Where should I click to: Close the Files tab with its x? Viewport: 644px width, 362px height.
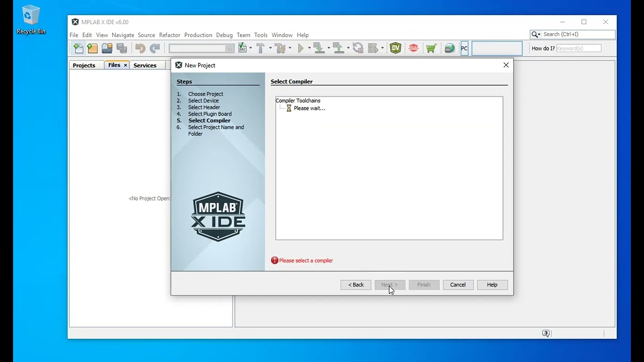tap(125, 65)
